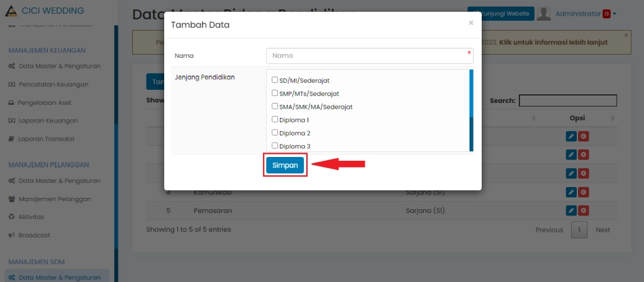Click the edit pencil icon for Pemasaran row
This screenshot has width=644, height=282.
571,210
